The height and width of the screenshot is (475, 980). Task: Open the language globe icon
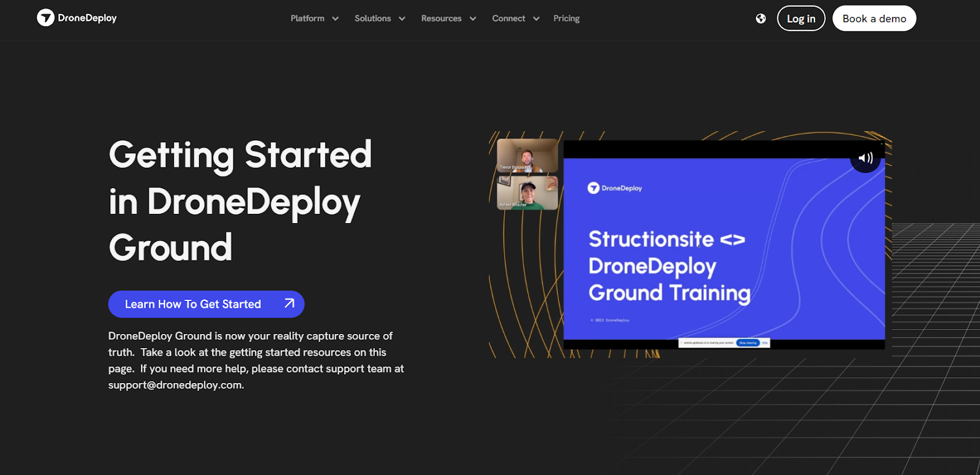[761, 18]
